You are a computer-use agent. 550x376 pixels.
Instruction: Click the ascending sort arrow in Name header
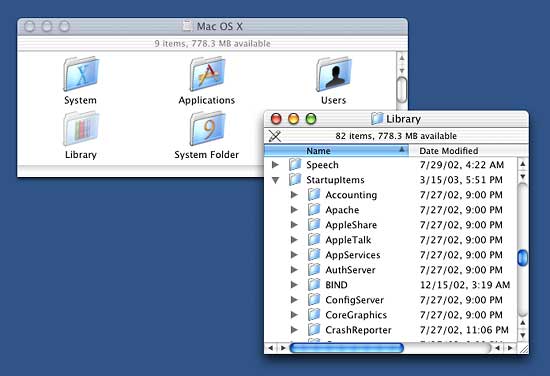tap(402, 150)
